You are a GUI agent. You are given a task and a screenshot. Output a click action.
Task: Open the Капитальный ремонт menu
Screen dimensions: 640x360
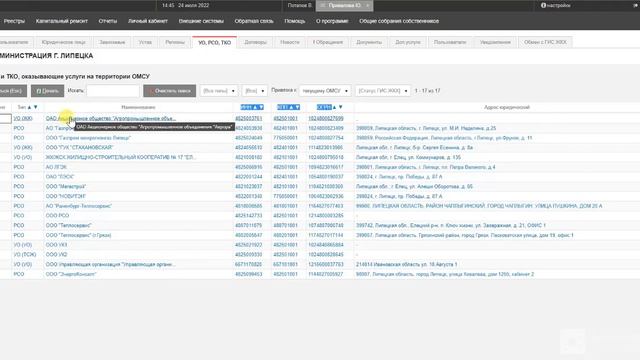click(62, 21)
